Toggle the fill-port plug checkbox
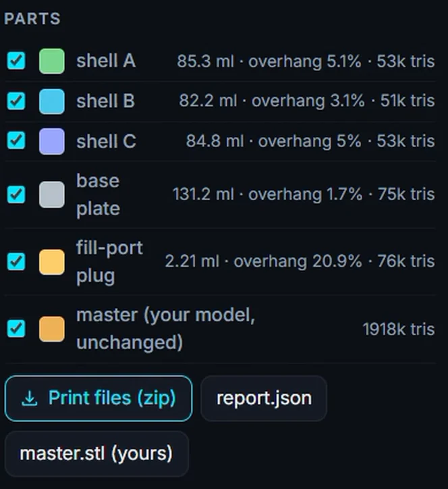Viewport: 448px width, 489px height. pos(16,261)
